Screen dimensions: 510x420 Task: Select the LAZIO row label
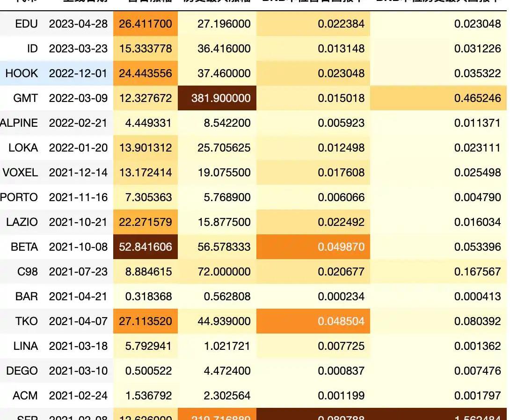(x=22, y=222)
